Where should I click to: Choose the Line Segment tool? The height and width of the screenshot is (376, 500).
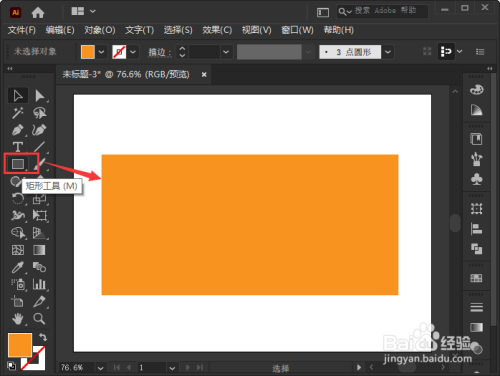[x=39, y=147]
